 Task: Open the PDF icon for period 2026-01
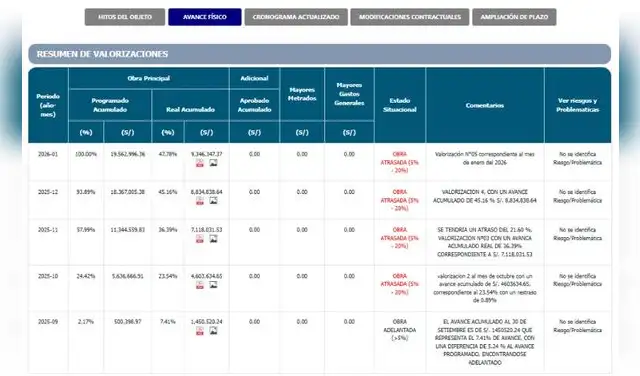200,163
